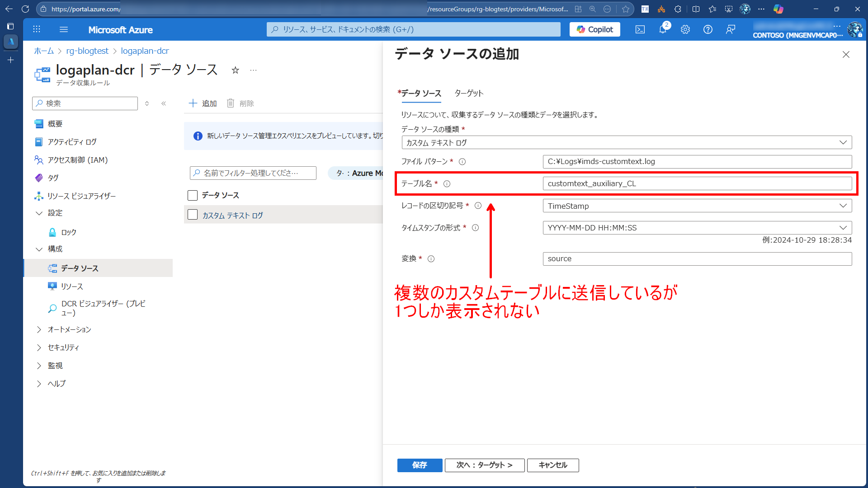Open the notifications bell

pos(662,30)
